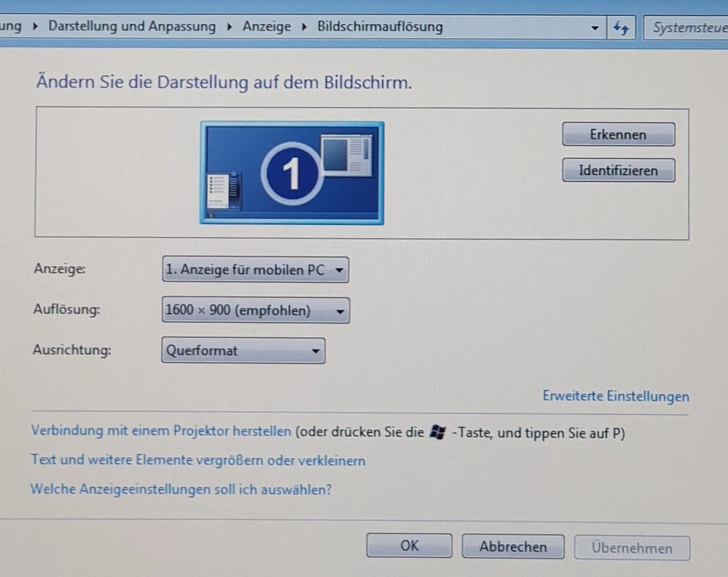This screenshot has width=728, height=577.
Task: Open the Ausrichtung orientation dropdown
Action: 243,350
